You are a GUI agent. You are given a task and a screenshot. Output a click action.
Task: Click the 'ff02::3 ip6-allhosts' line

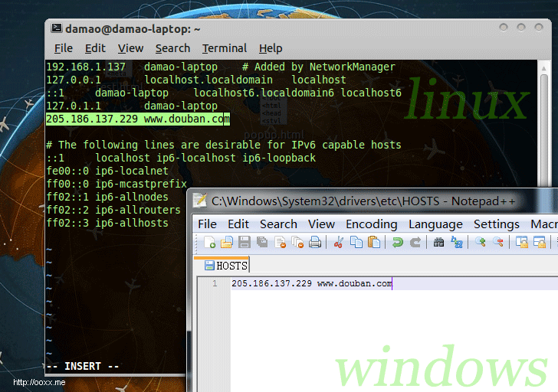tap(107, 223)
